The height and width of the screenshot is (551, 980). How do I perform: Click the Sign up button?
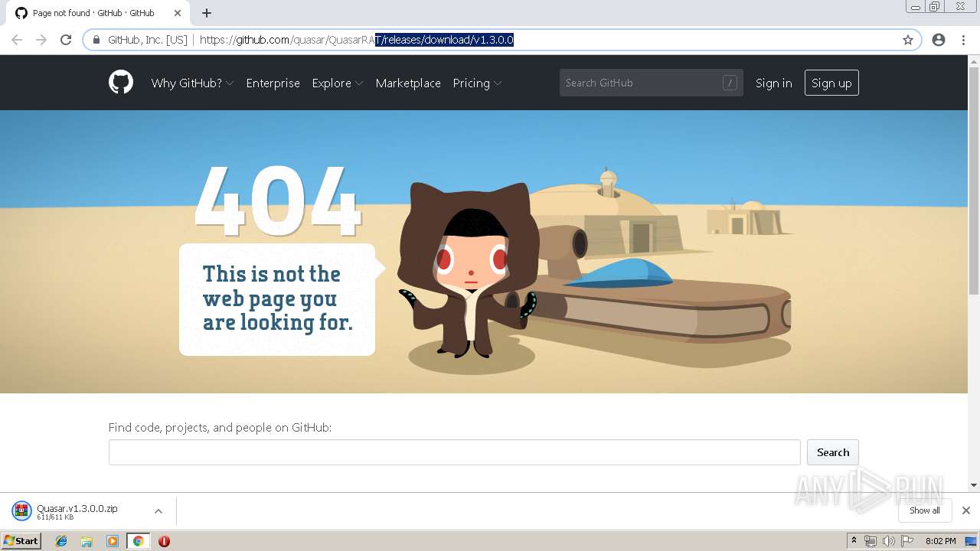pos(831,83)
